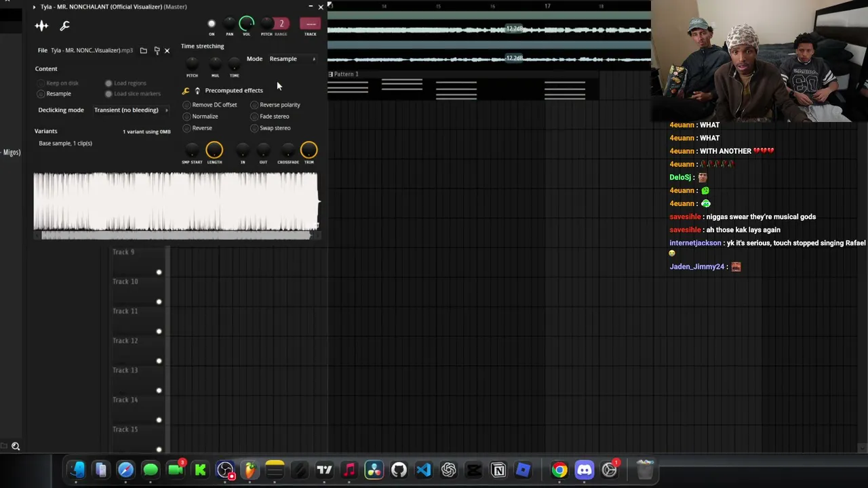Open Roblox Studio from the dock
Screen dimensions: 868x488
[x=523, y=469]
